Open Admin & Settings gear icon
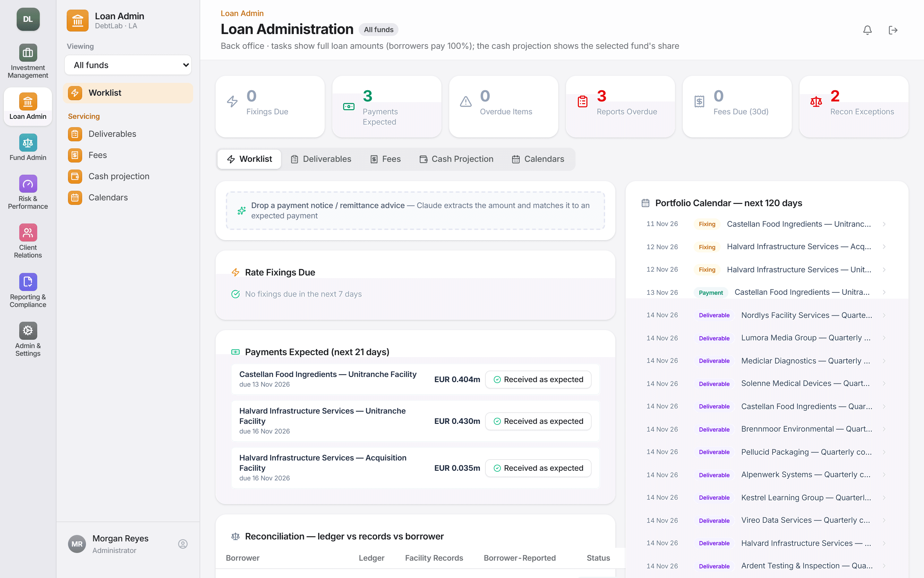 pyautogui.click(x=28, y=331)
